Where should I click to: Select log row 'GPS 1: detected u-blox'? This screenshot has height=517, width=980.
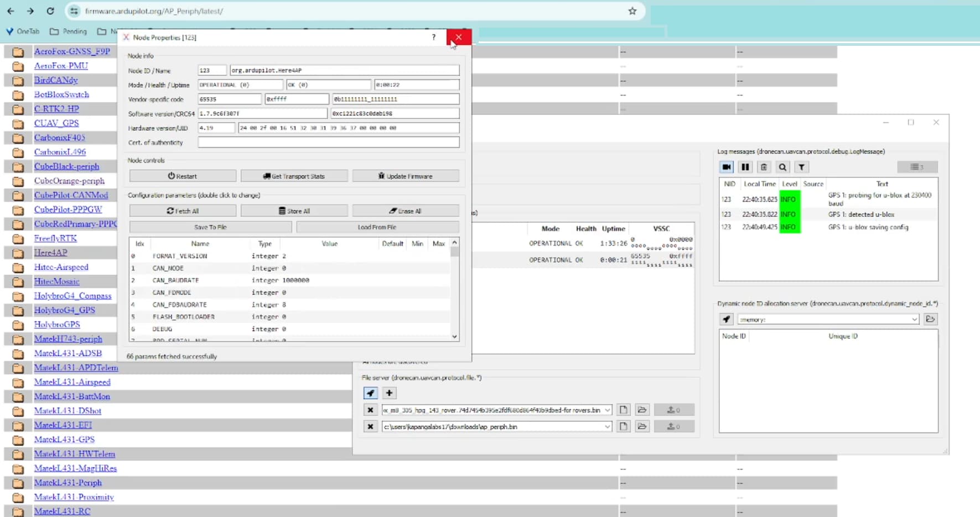[x=828, y=214]
